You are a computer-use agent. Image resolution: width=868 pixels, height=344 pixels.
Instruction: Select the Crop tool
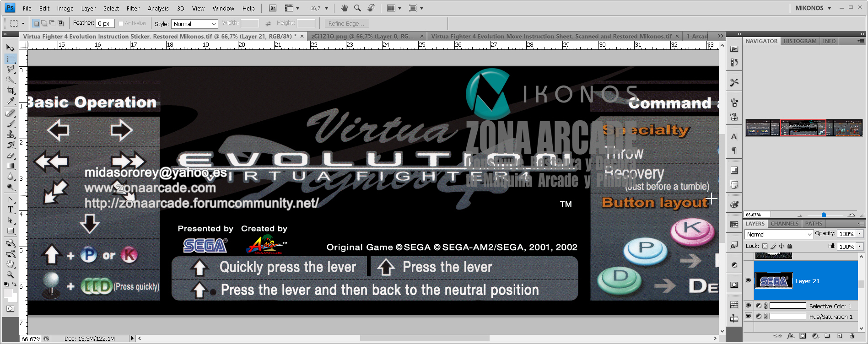click(x=11, y=91)
